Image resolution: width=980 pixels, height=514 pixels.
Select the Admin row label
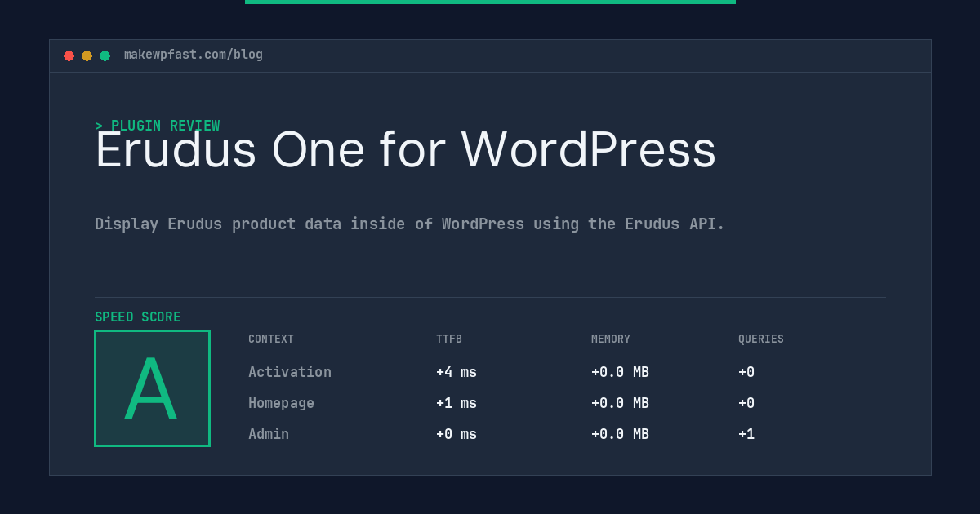(x=269, y=434)
